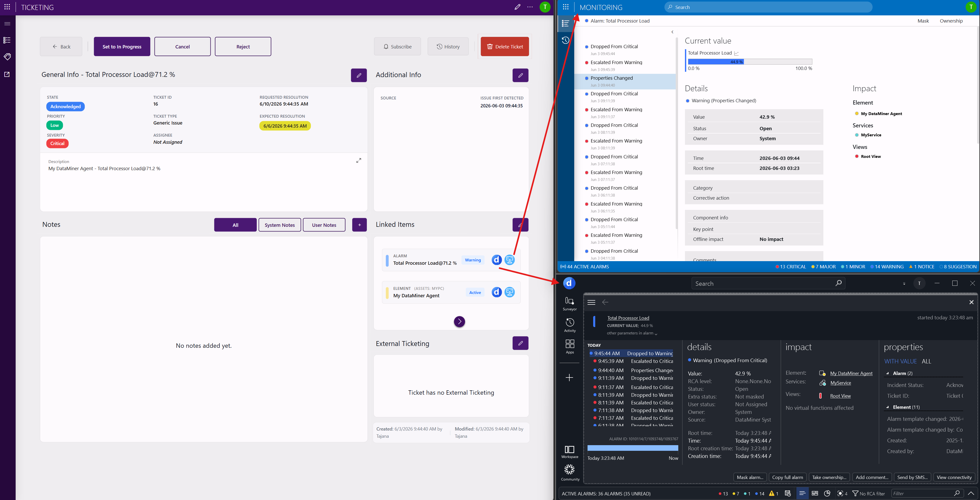Switch properties to WITH VALUE
Viewport: 980px width, 500px height.
click(900, 361)
